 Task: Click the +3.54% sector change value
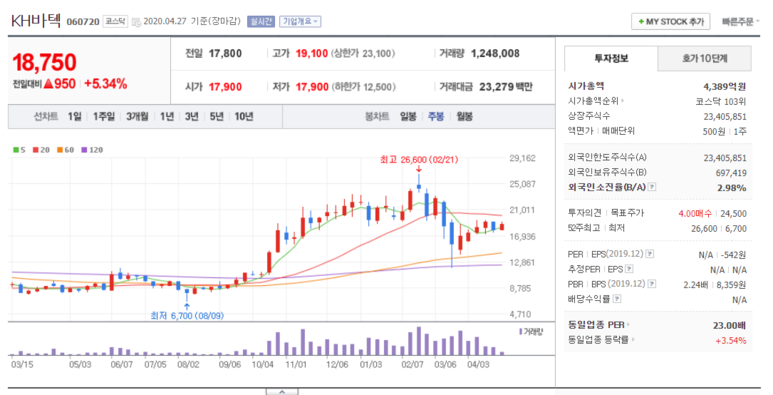(x=731, y=340)
